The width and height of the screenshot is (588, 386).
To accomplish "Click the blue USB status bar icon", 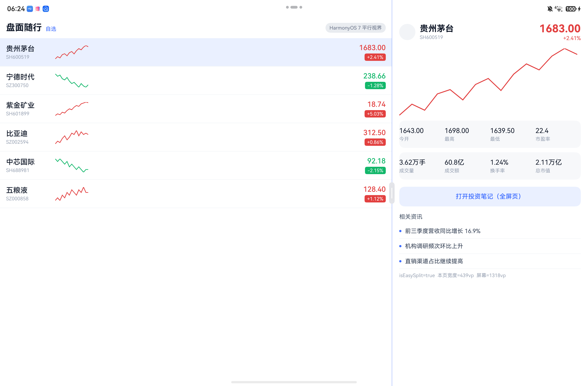I will click(x=30, y=9).
